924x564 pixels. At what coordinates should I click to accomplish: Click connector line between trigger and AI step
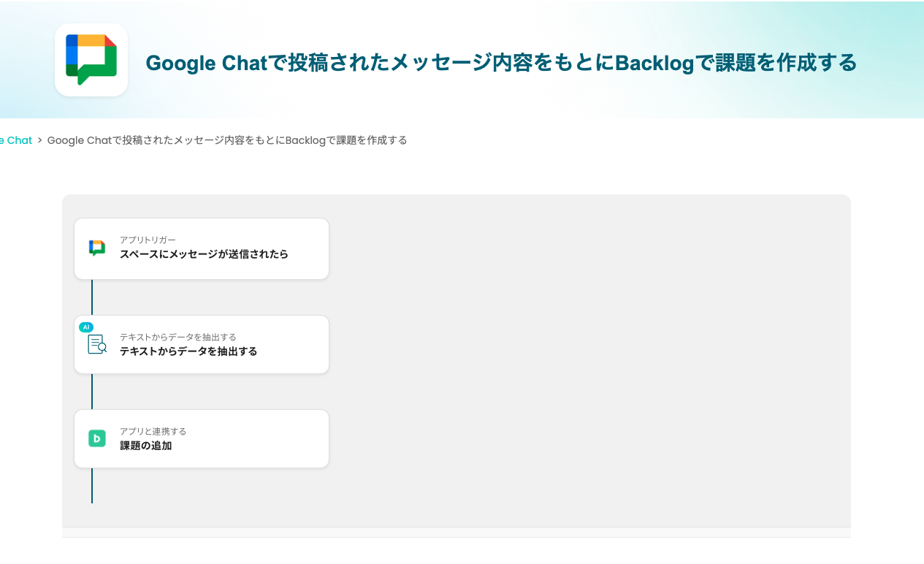point(92,297)
